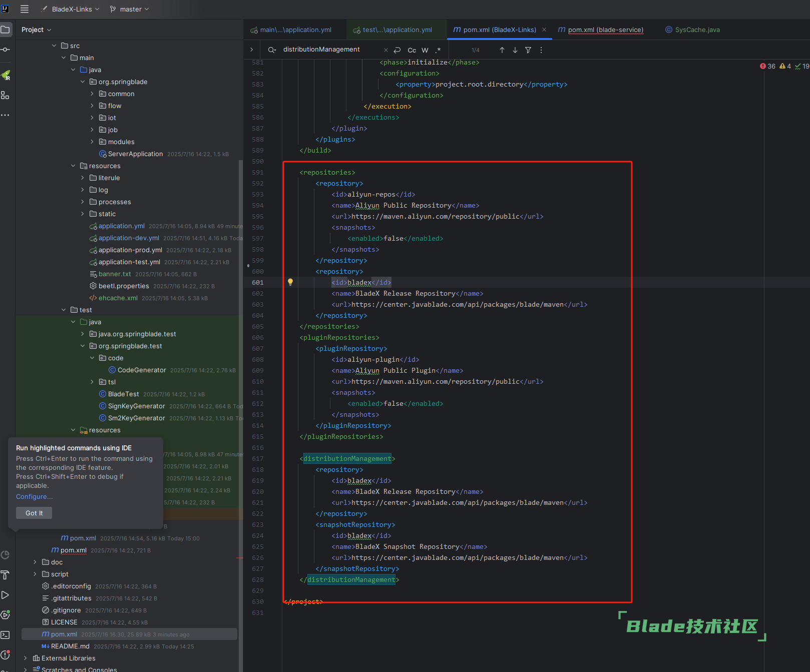Image resolution: width=810 pixels, height=672 pixels.
Task: Open the Terminal tool window icon
Action: (6, 635)
